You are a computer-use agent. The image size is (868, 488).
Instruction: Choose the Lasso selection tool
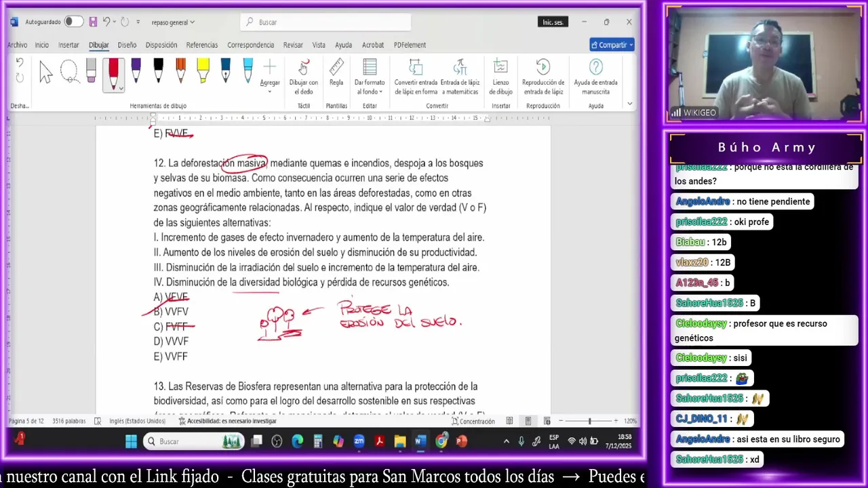(x=68, y=72)
